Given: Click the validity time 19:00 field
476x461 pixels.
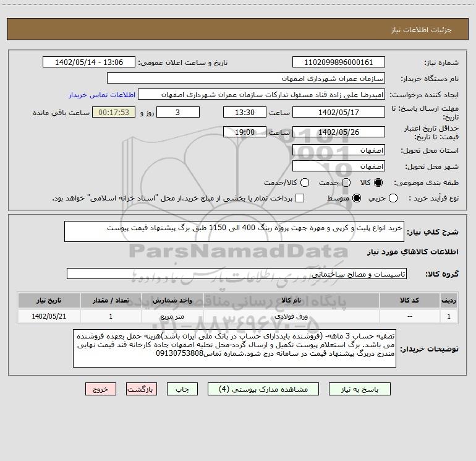Looking at the screenshot, I should click(x=245, y=132).
